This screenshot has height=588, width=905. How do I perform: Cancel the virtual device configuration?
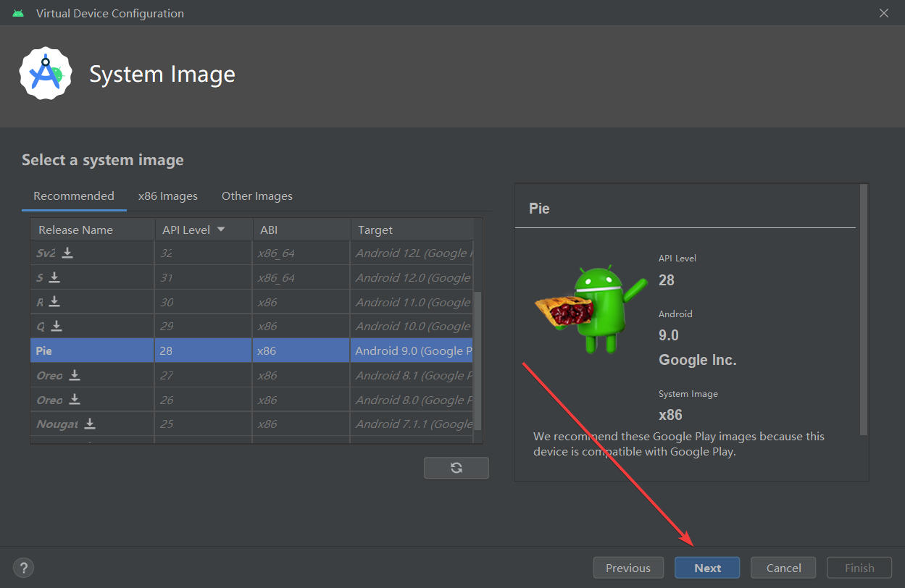(x=784, y=568)
